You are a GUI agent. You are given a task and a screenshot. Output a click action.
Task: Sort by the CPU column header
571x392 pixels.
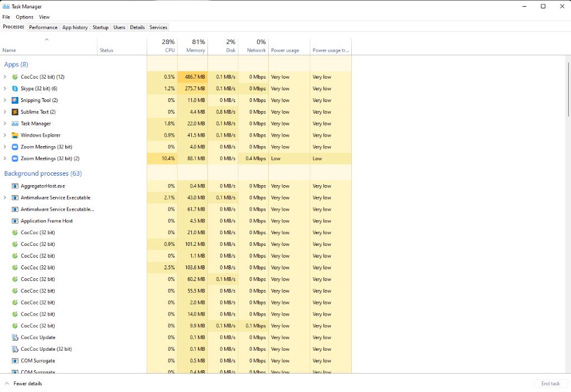coord(162,46)
